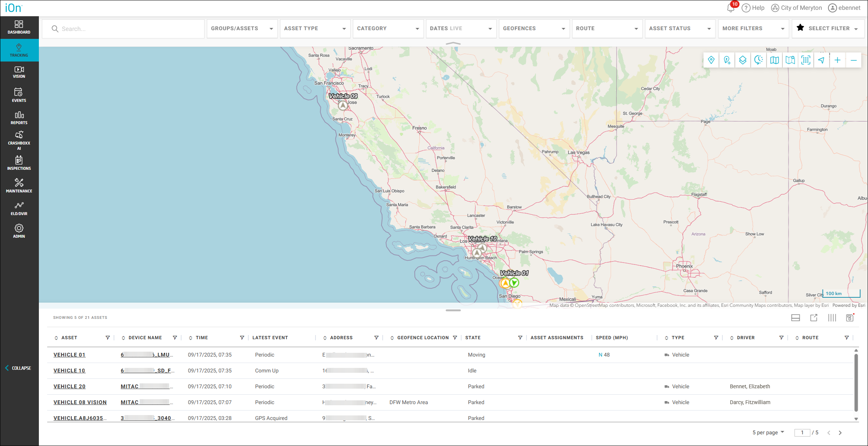The height and width of the screenshot is (446, 868).
Task: Open the VEHICLE 20 asset link
Action: 69,386
